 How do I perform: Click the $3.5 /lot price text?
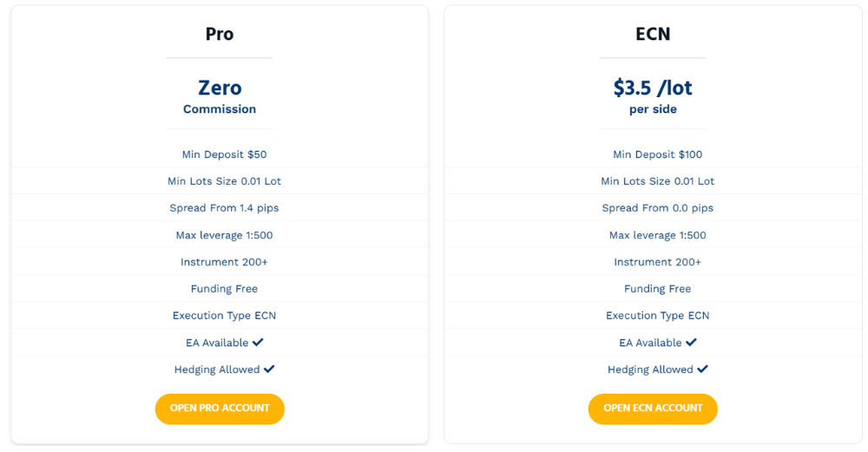[x=653, y=88]
